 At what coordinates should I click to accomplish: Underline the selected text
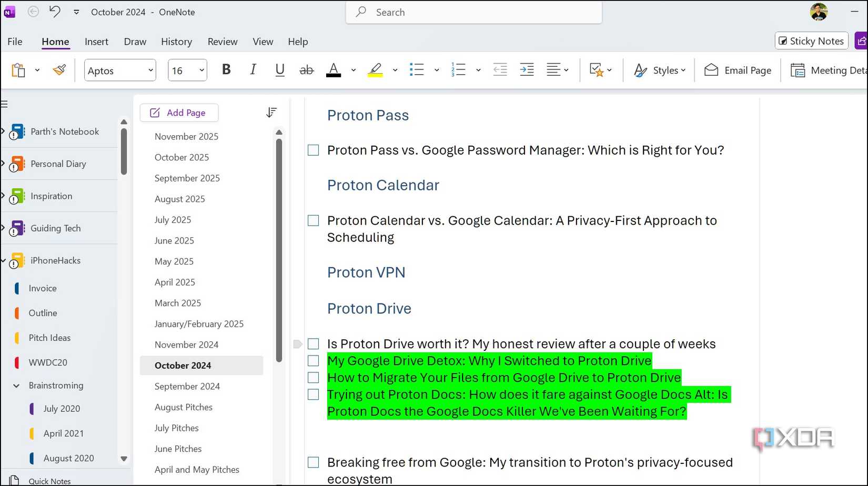pyautogui.click(x=279, y=69)
